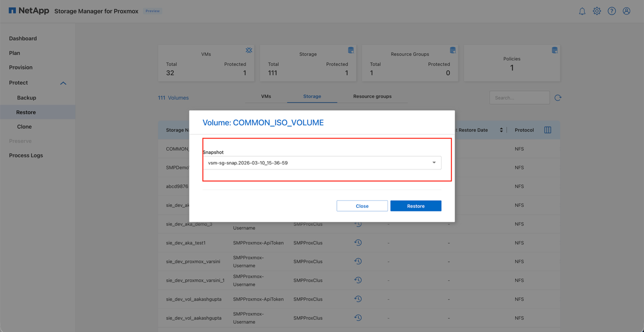This screenshot has height=332, width=644.
Task: Open the notifications bell icon
Action: point(582,11)
